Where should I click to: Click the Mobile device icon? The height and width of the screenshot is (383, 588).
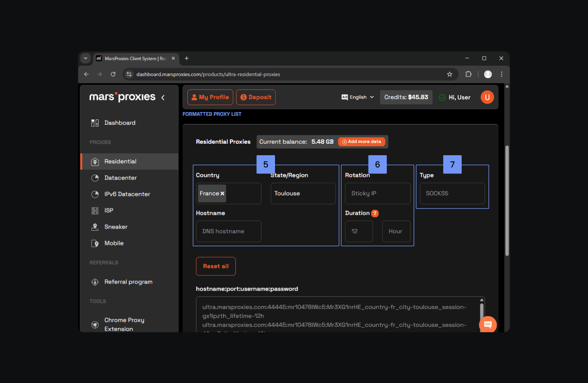pyautogui.click(x=95, y=243)
